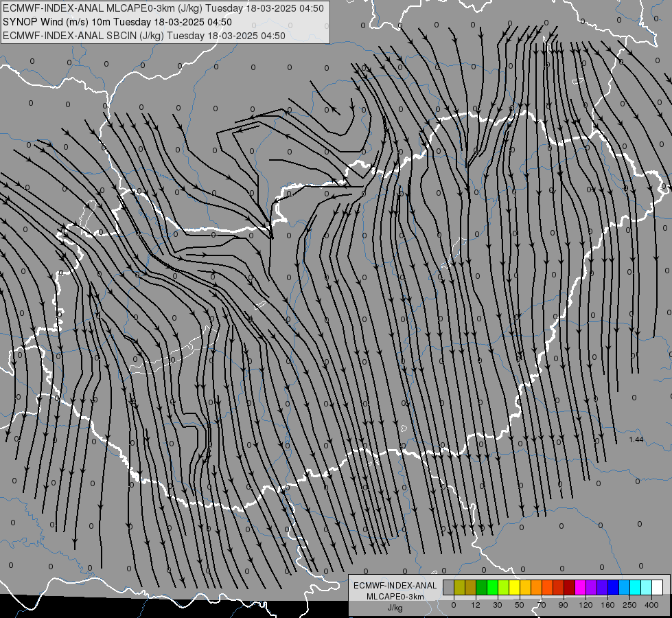
Task: Click the J/kg unit label in legend
Action: [395, 608]
